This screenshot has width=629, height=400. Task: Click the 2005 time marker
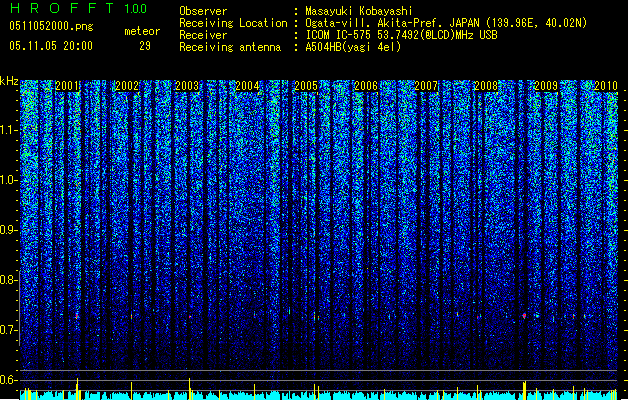pos(306,86)
